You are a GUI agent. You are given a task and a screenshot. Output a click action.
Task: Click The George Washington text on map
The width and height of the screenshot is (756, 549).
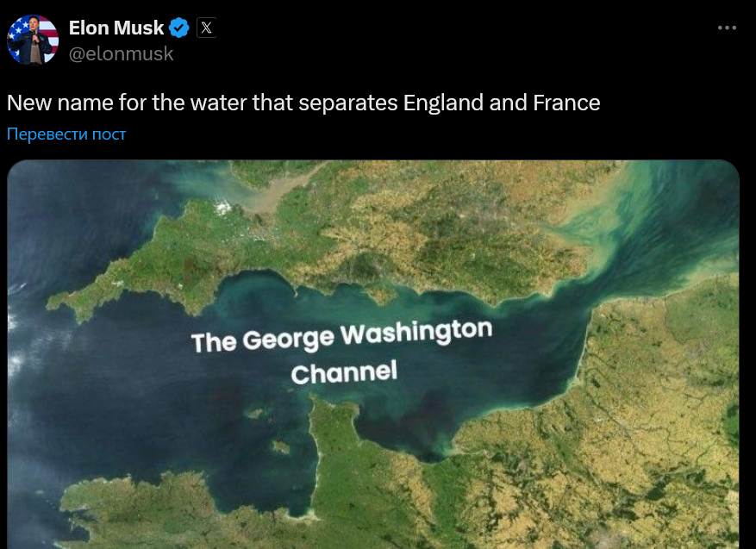pos(341,336)
